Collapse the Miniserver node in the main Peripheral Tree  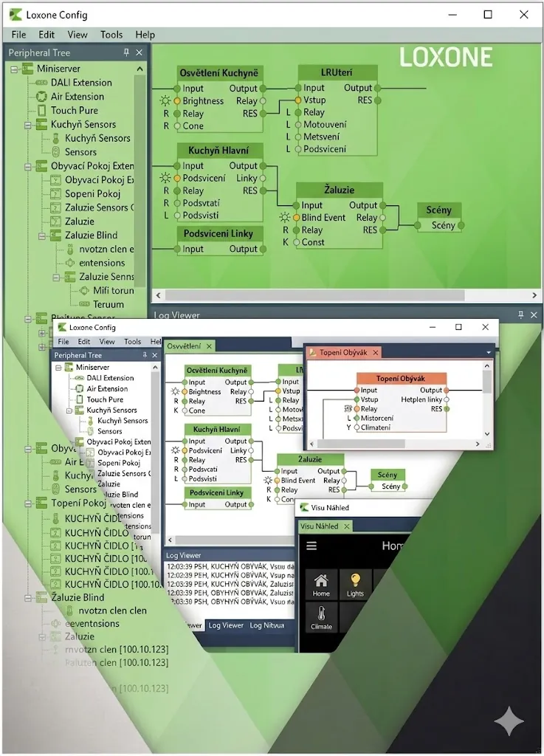click(14, 69)
